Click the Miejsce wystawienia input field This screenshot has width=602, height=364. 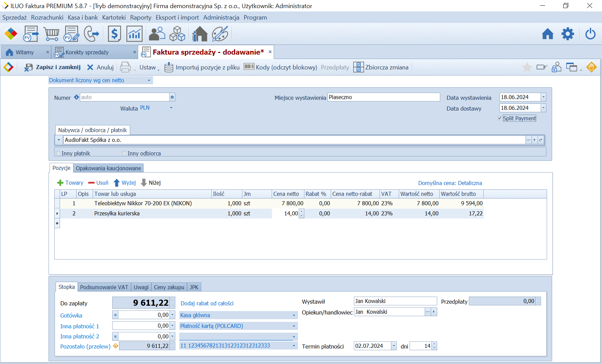(384, 97)
